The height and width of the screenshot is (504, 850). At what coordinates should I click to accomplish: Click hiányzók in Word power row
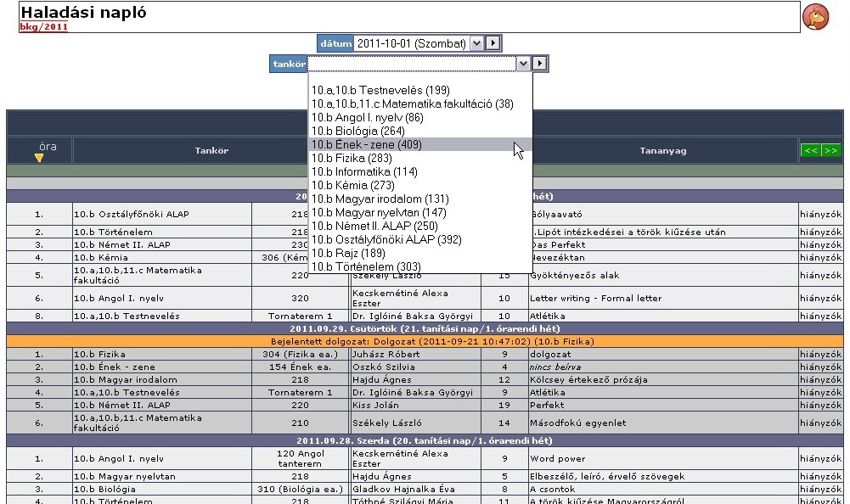pyautogui.click(x=821, y=458)
